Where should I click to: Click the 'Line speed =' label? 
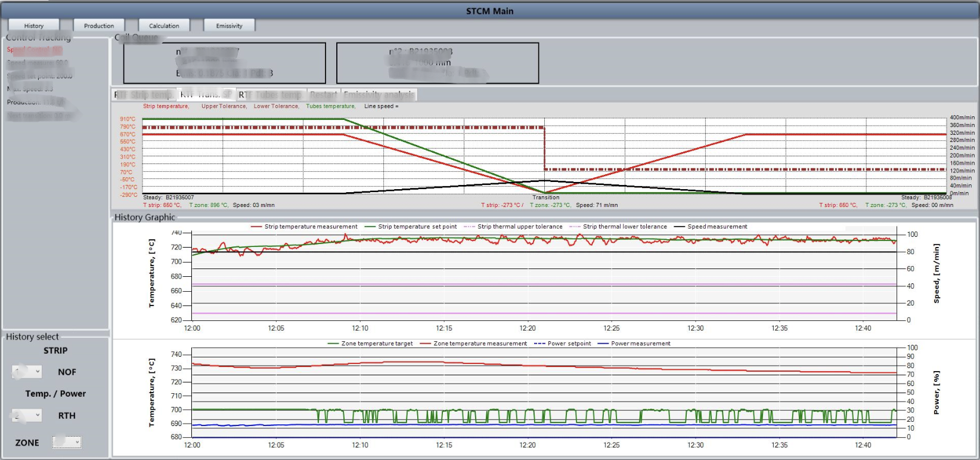382,106
